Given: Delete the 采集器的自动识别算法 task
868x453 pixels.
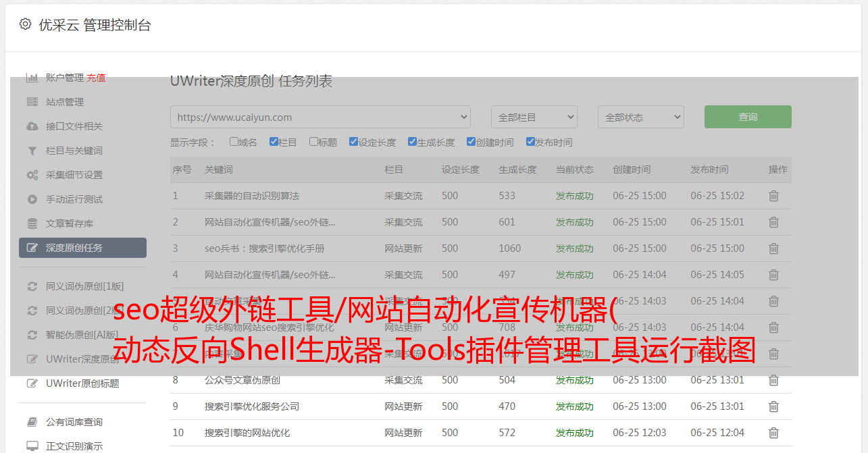Looking at the screenshot, I should point(773,196).
